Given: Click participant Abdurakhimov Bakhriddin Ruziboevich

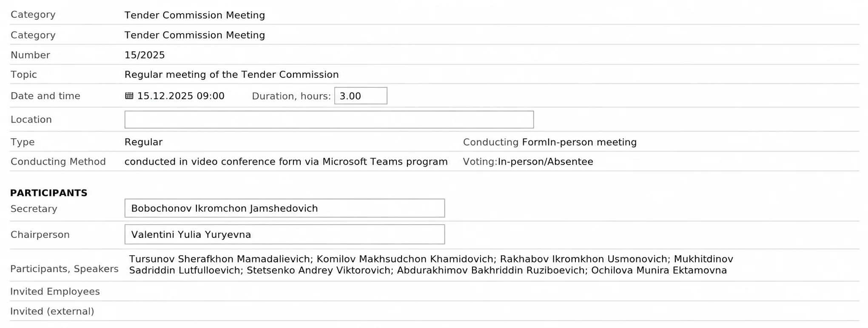Looking at the screenshot, I should [491, 271].
